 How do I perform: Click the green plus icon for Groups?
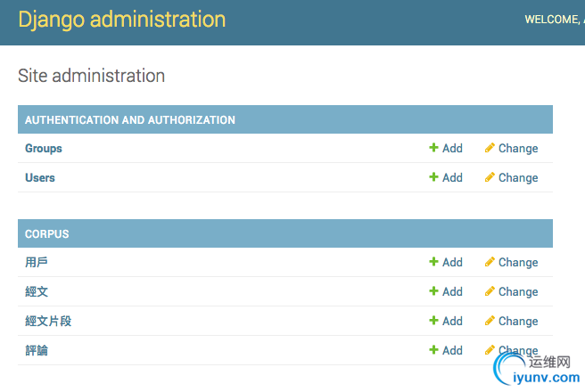click(433, 148)
